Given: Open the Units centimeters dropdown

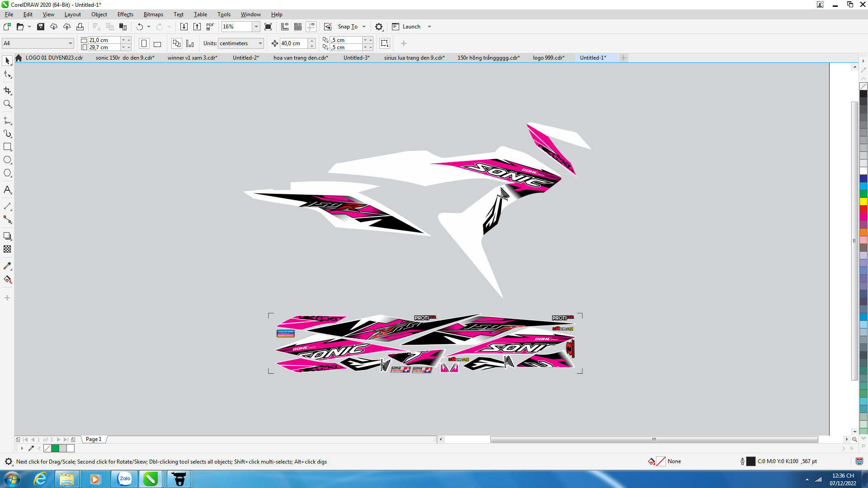Looking at the screenshot, I should [x=260, y=43].
